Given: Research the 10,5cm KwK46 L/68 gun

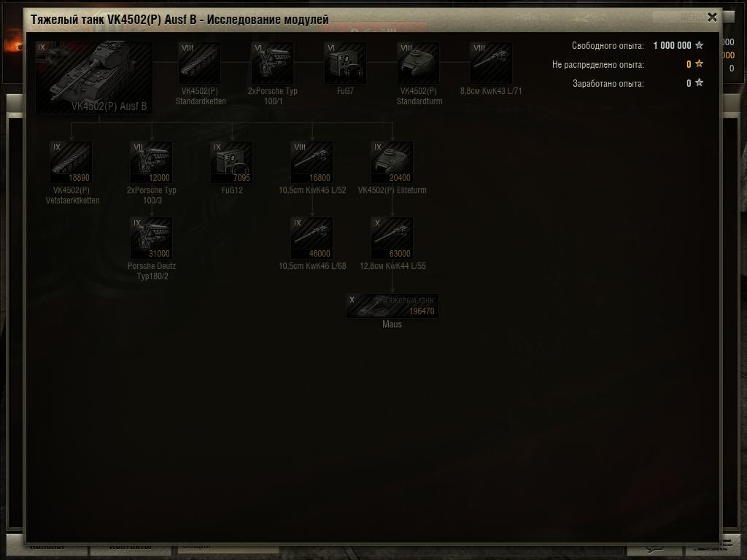Looking at the screenshot, I should click(x=311, y=238).
